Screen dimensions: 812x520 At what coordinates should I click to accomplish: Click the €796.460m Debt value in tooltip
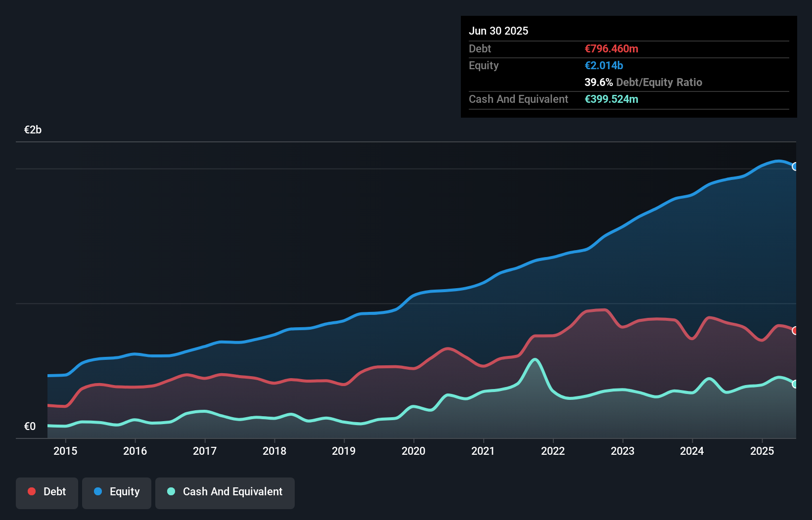point(611,48)
